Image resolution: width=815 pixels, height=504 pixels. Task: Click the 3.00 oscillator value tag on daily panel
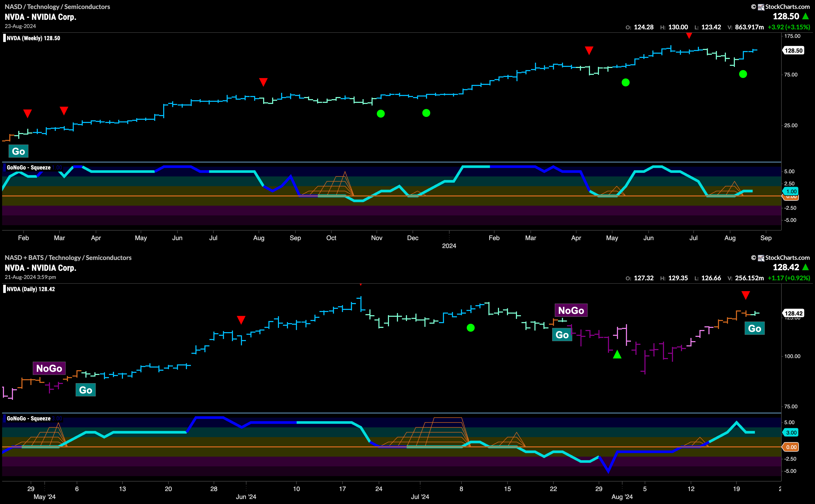tap(791, 432)
